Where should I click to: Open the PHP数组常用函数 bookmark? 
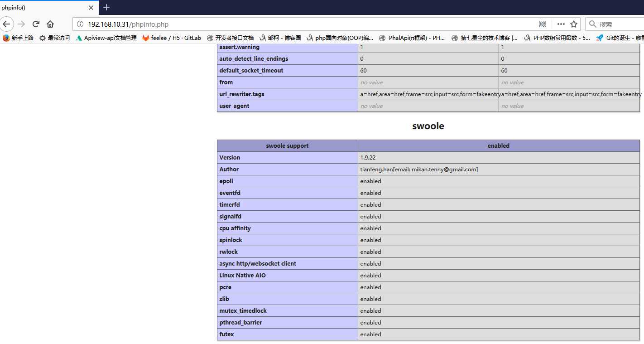coord(557,38)
